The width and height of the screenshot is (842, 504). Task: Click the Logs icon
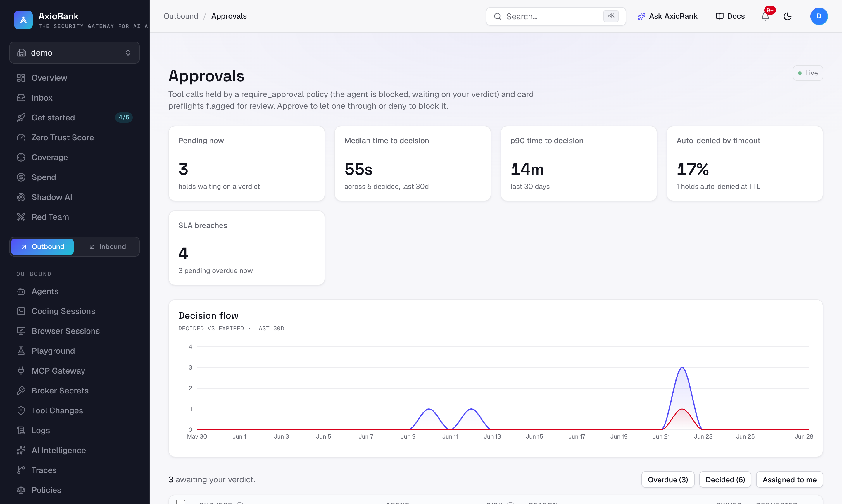click(21, 430)
